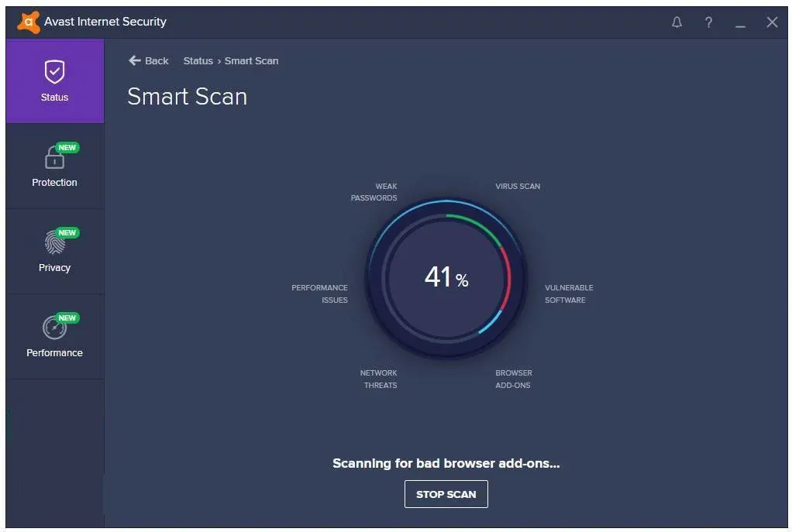Open the notifications bell

(x=677, y=22)
